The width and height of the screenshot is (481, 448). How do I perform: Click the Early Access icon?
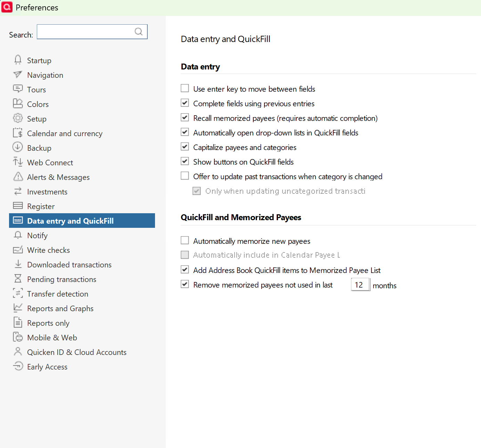18,366
